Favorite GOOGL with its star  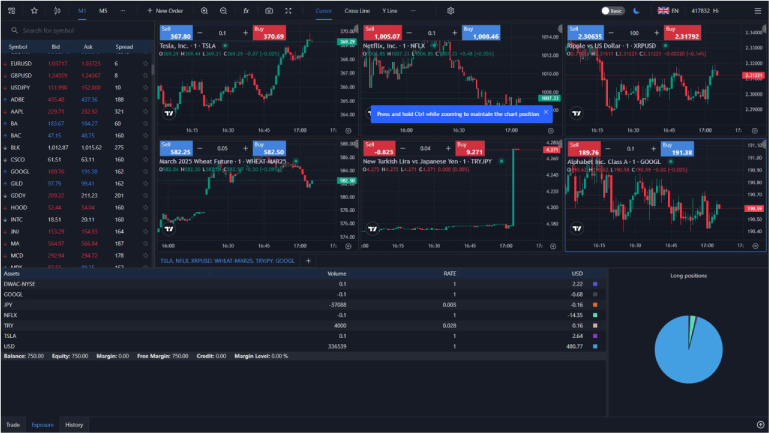(x=145, y=172)
